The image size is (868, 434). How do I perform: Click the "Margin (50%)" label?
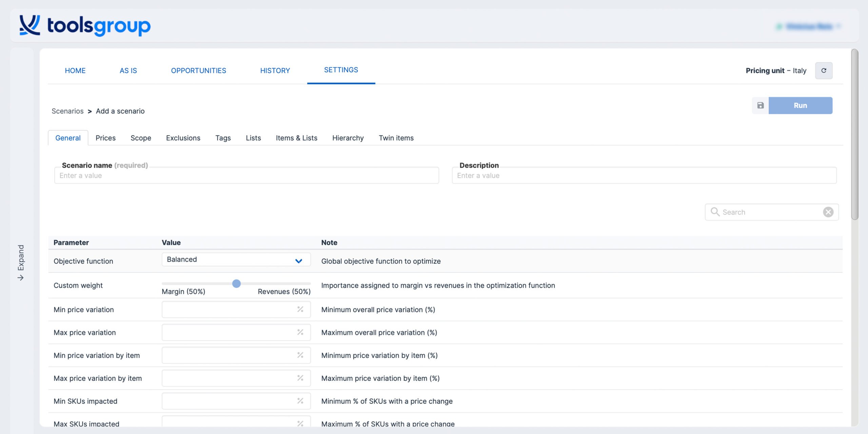(183, 291)
